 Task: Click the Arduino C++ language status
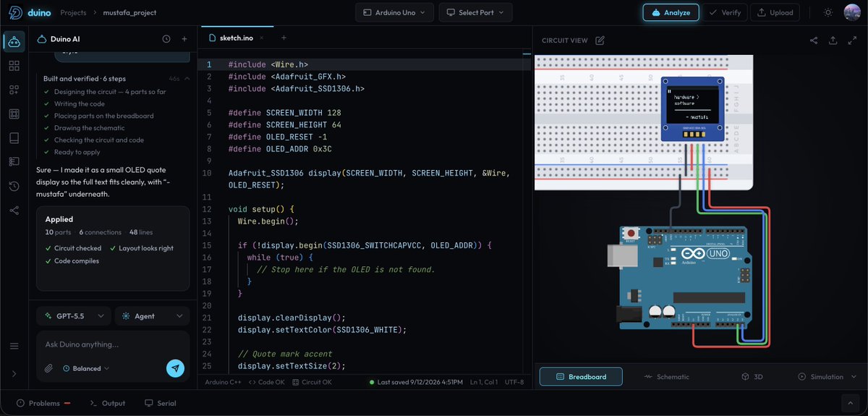point(224,382)
